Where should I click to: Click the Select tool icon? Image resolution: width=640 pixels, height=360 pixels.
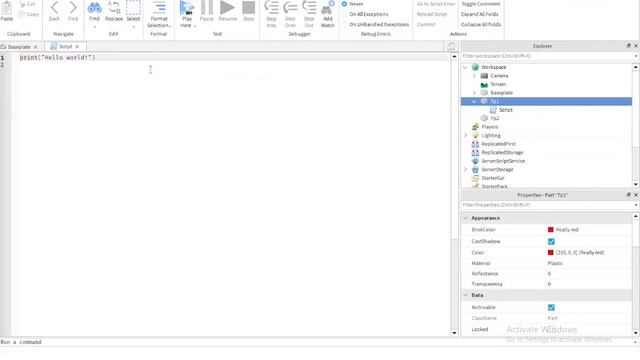coord(133,7)
